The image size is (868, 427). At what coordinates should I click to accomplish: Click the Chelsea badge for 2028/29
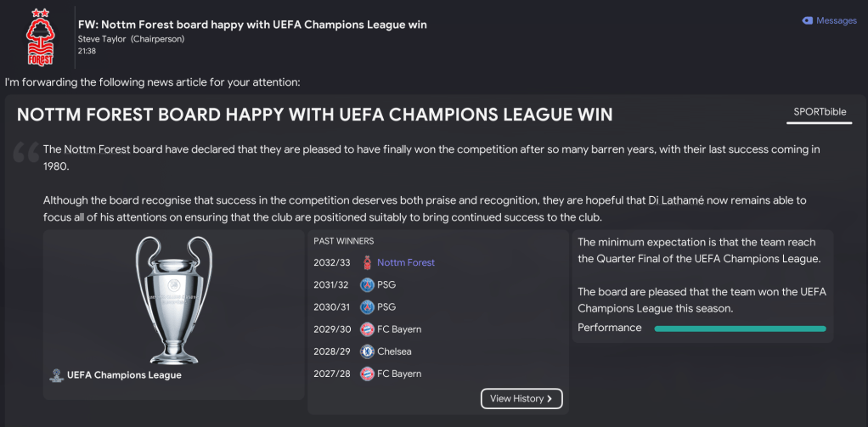(367, 351)
